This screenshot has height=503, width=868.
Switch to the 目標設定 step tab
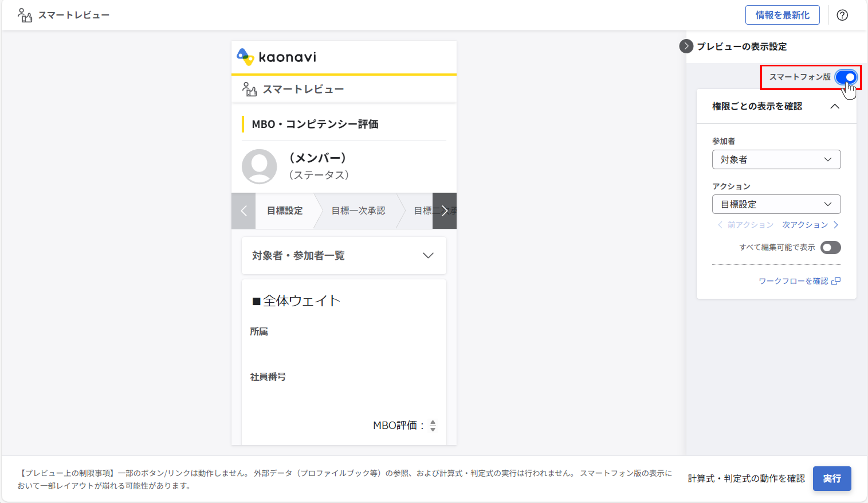[285, 211]
